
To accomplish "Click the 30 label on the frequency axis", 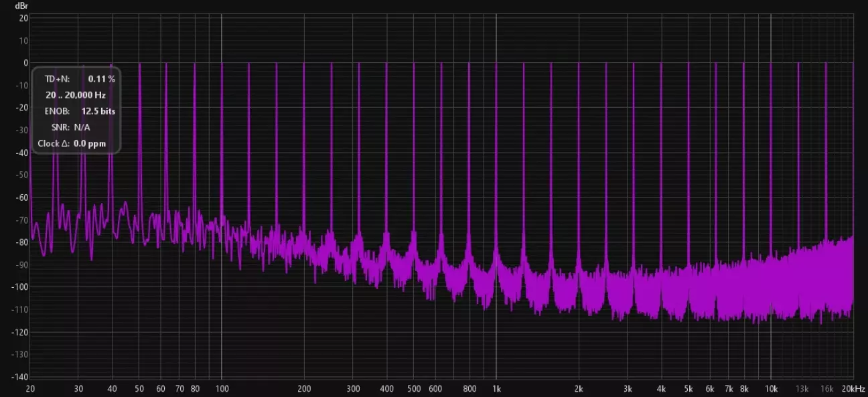I will [x=78, y=389].
